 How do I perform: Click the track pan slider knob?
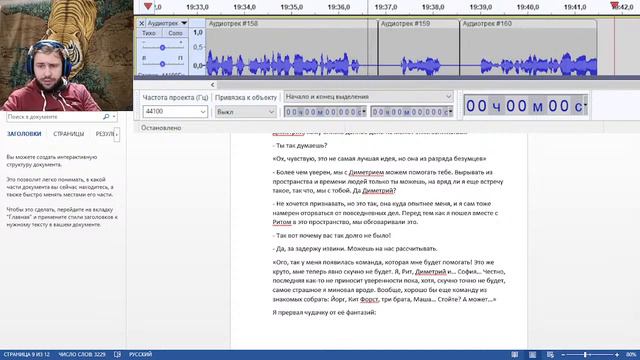coord(162,64)
